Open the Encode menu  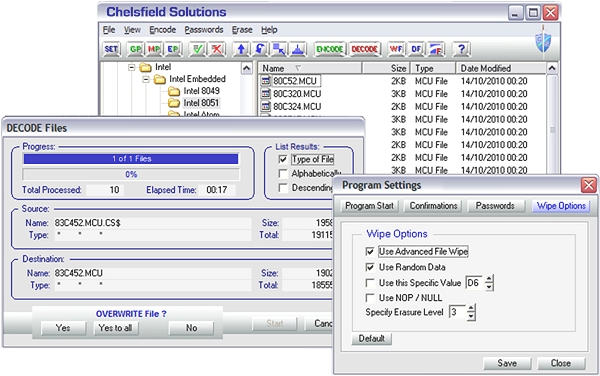163,30
